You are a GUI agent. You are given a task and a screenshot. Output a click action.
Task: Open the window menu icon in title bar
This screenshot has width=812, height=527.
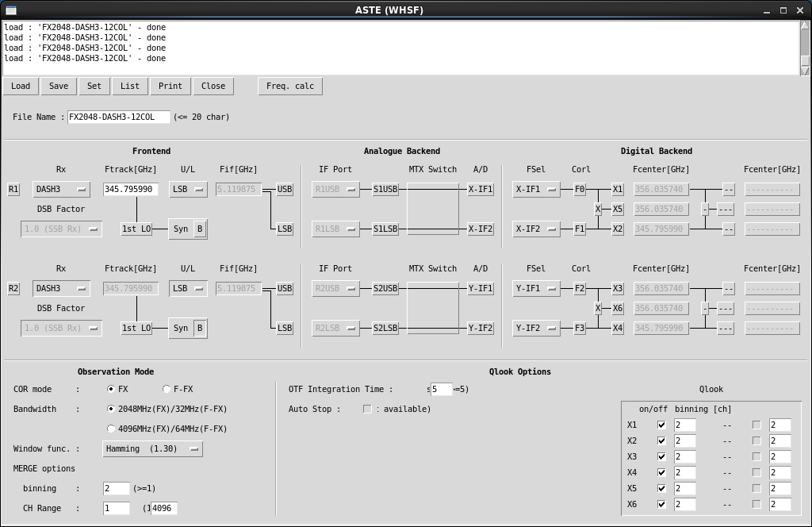pos(11,10)
